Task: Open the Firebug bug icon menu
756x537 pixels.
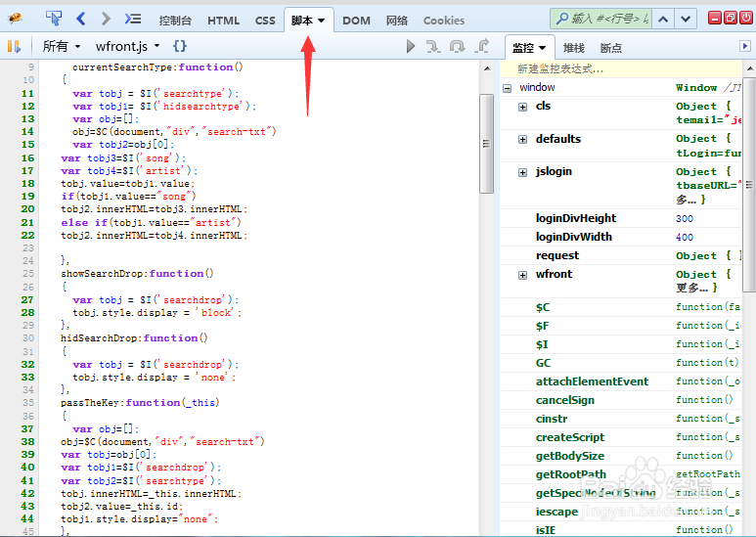Action: pos(15,20)
